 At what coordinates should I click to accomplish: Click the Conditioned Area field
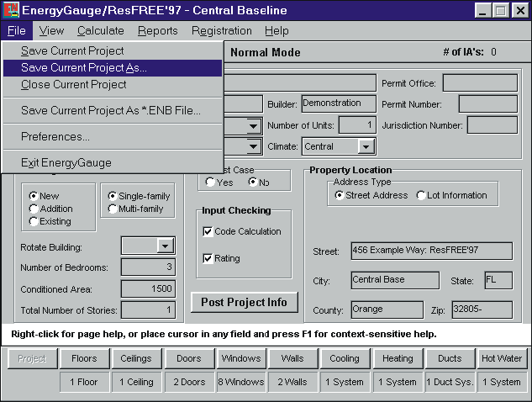[x=148, y=289]
